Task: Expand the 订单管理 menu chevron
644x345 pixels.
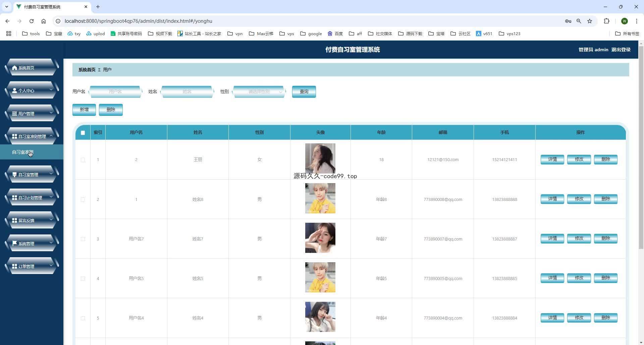Action: click(x=51, y=265)
